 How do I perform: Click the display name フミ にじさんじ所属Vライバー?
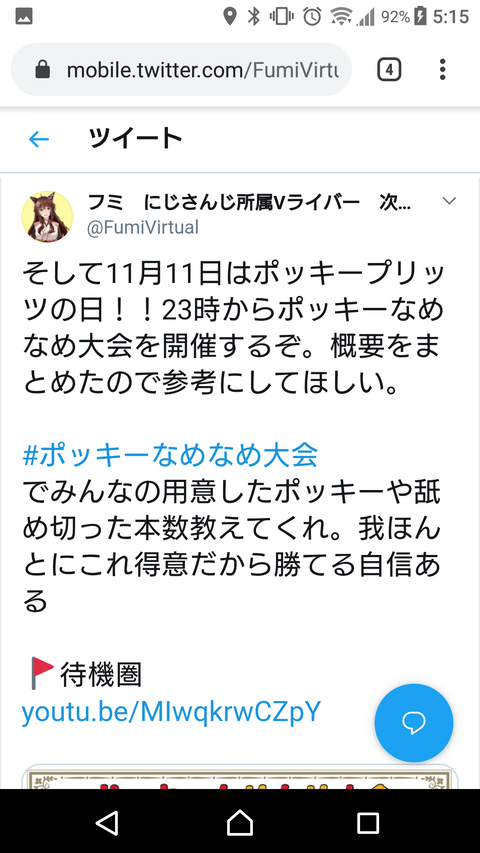pos(224,203)
